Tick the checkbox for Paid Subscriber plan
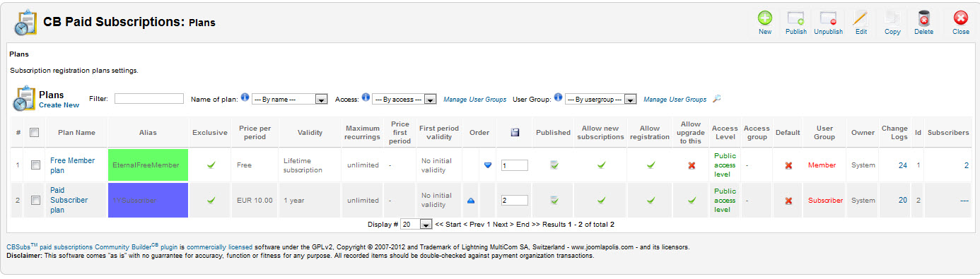 click(35, 201)
